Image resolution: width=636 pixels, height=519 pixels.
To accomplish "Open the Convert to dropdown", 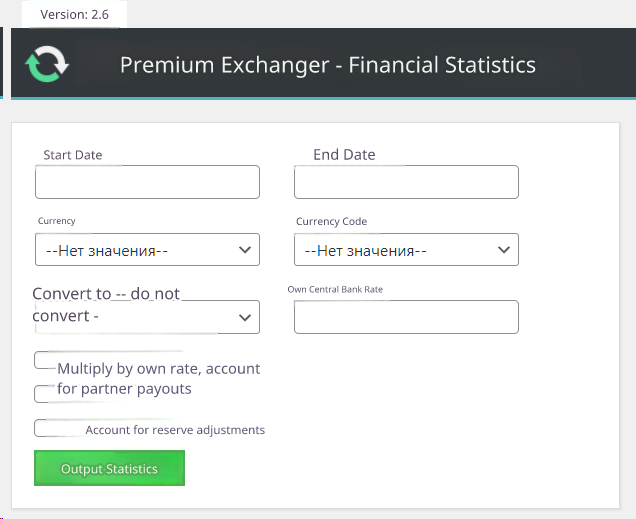I will point(147,317).
